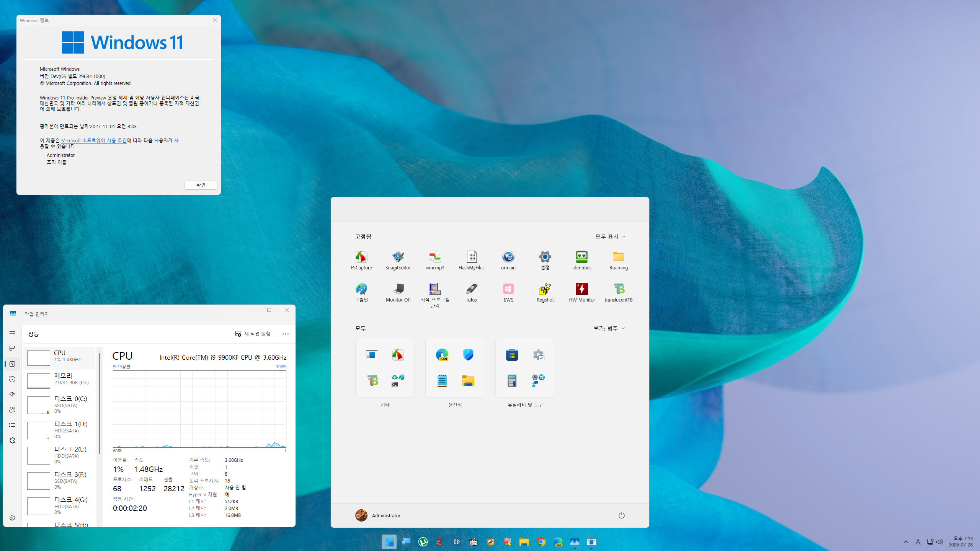Open the Task Manager navigation hamburger menu
The height and width of the screenshot is (551, 980).
(x=12, y=333)
